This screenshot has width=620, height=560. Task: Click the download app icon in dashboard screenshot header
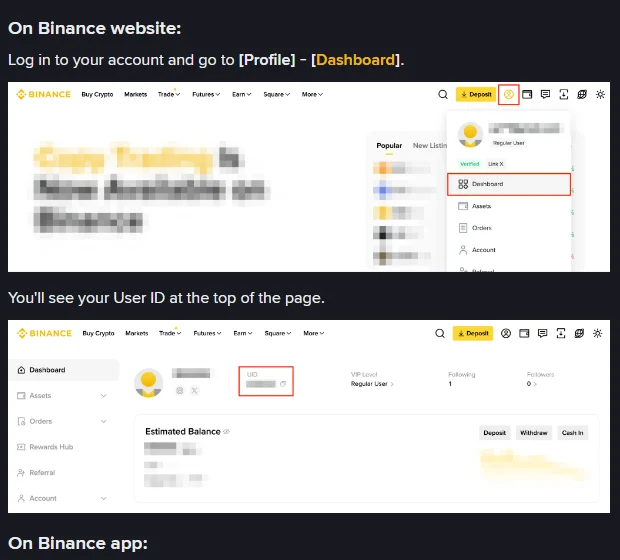561,333
